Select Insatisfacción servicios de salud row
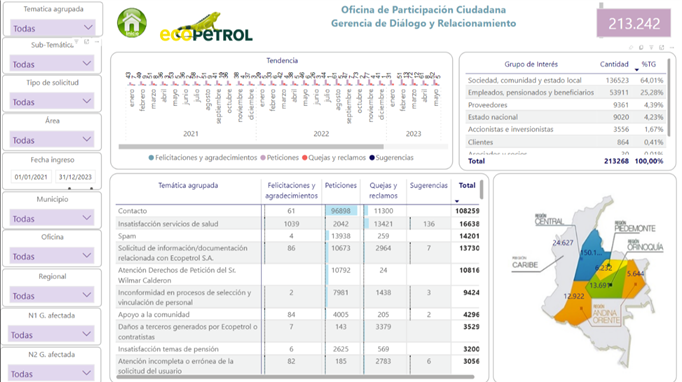 coord(298,224)
